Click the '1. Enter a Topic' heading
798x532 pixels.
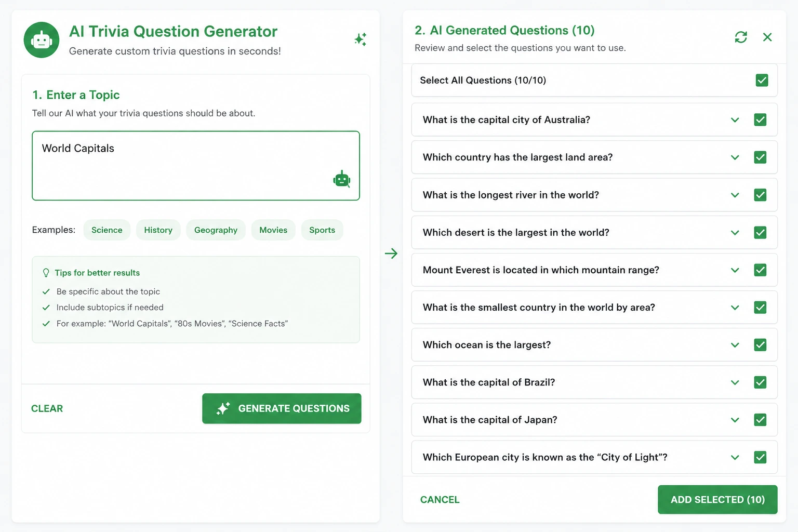pos(76,95)
